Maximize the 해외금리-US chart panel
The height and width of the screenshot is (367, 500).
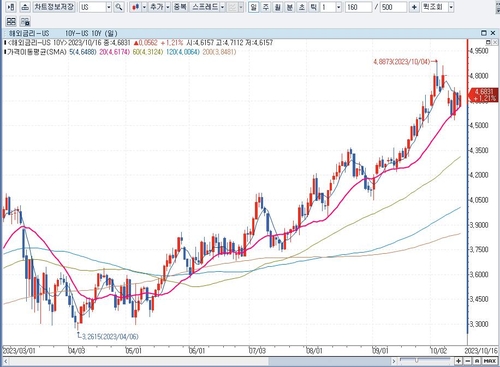click(484, 33)
